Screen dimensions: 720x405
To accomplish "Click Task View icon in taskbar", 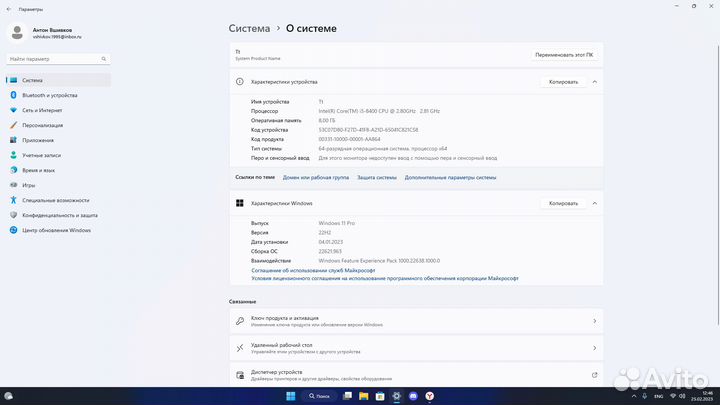I will click(348, 396).
